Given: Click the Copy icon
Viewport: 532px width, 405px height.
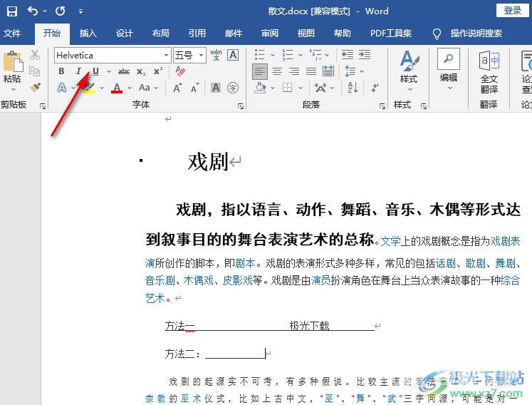Looking at the screenshot, I should tap(35, 71).
